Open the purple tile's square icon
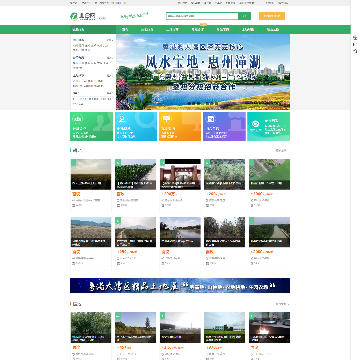360x360 pixels. 210,119
